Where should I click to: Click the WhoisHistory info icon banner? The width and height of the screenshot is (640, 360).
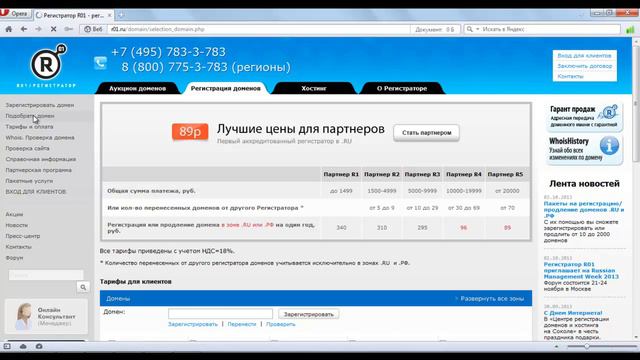pos(584,150)
